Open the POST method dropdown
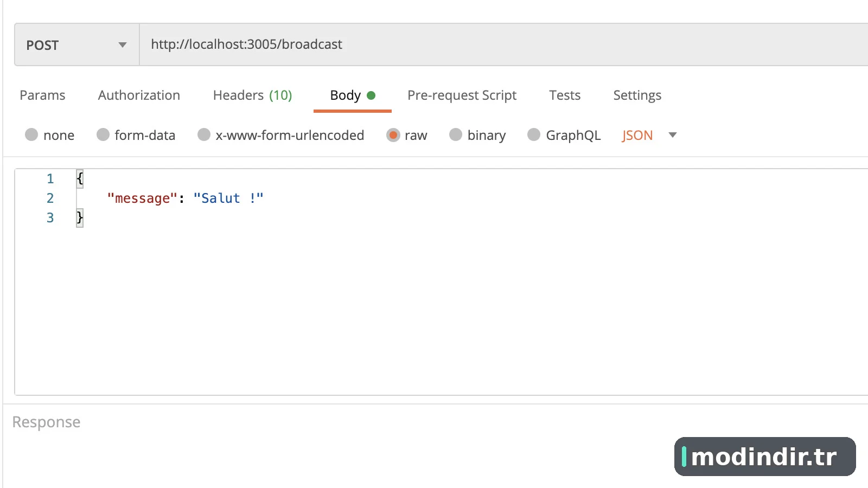This screenshot has width=868, height=488. click(76, 45)
